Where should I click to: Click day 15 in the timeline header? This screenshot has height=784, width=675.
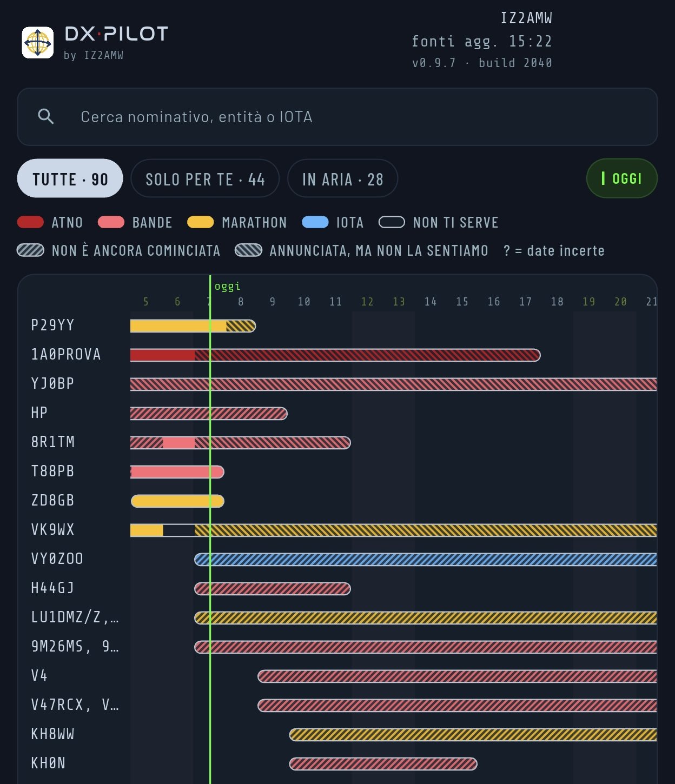point(462,302)
